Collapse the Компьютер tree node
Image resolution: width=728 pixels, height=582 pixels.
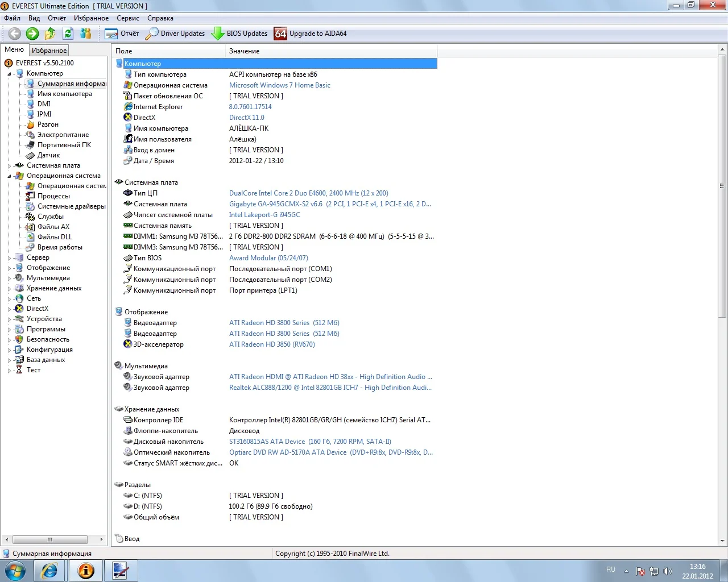(x=10, y=74)
